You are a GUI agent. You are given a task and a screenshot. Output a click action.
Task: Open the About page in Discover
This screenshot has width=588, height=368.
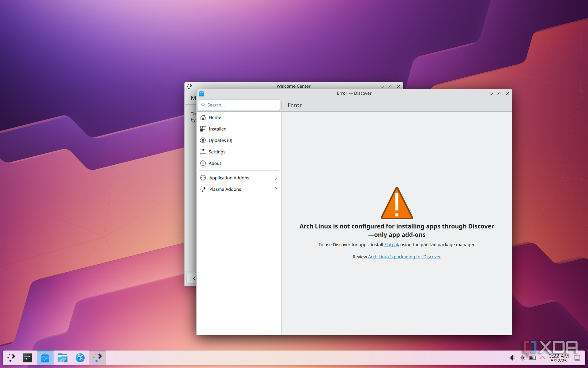(239, 163)
